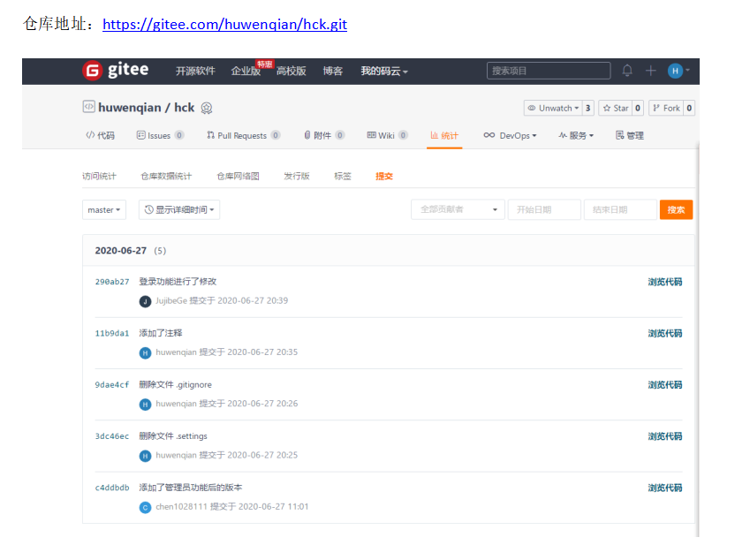Open the notifications bell icon

click(x=627, y=71)
